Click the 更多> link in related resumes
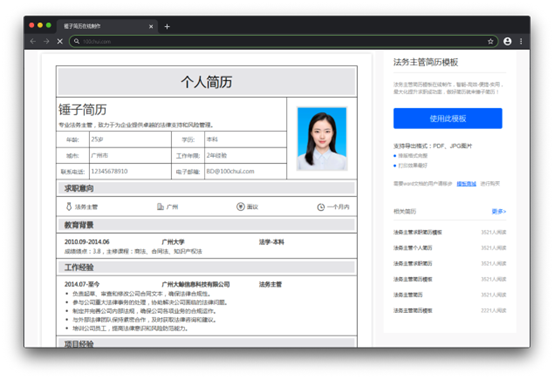This screenshot has width=554, height=379. (x=499, y=211)
